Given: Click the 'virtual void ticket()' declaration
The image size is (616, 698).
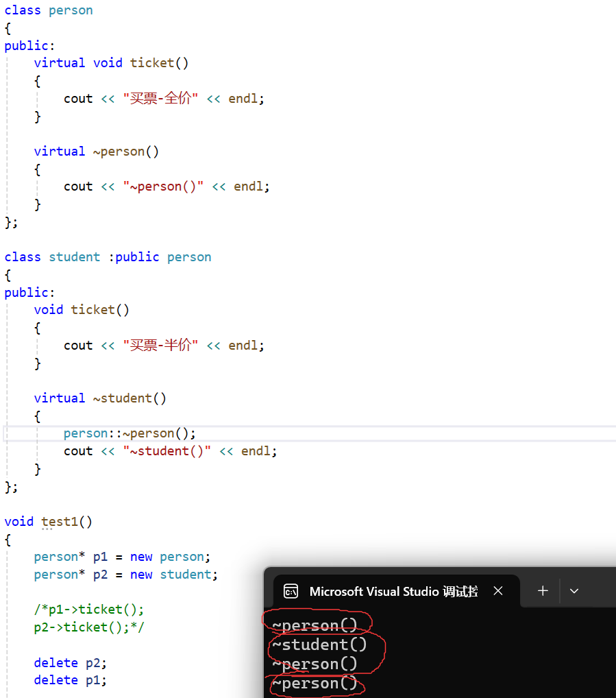Looking at the screenshot, I should pyautogui.click(x=111, y=63).
